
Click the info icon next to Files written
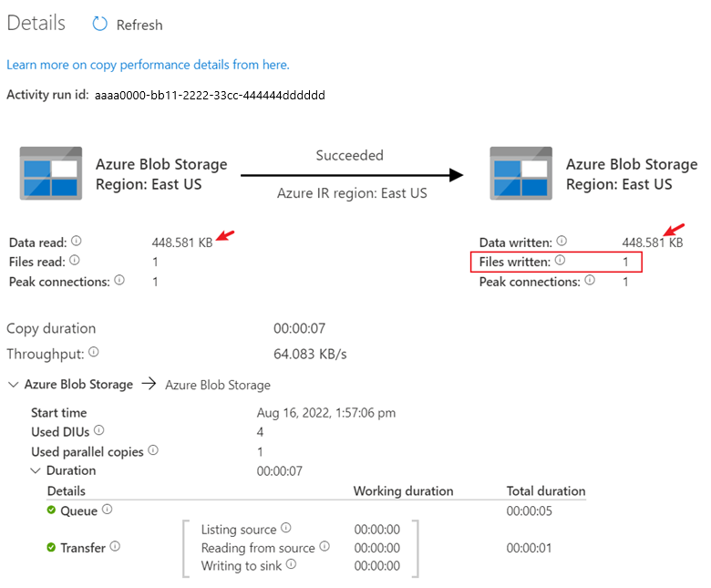tap(561, 260)
